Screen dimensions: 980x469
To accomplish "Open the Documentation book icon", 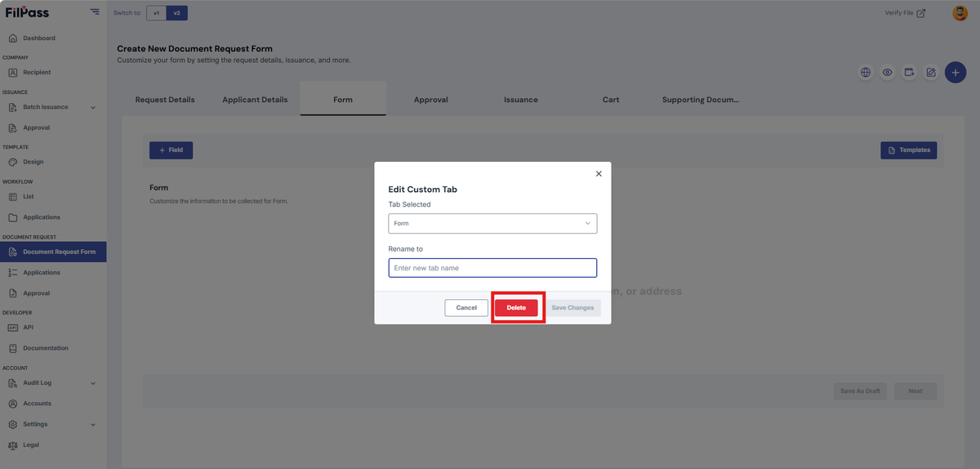I will pos(12,348).
